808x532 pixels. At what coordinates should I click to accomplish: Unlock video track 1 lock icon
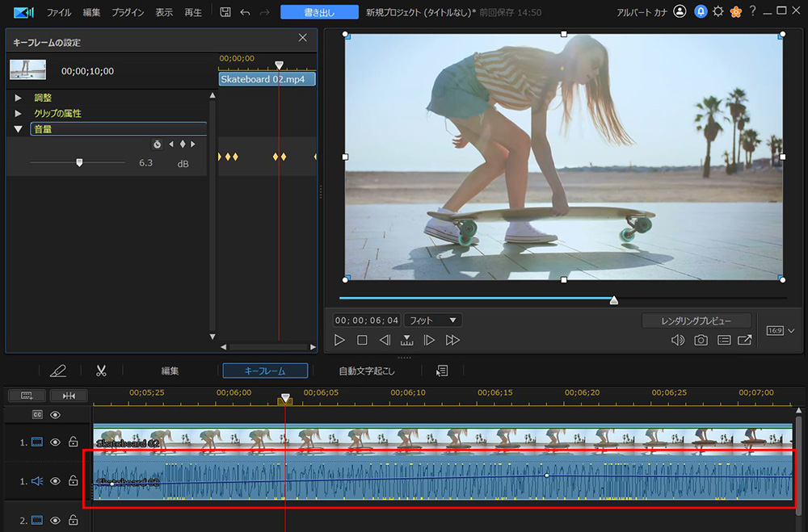click(73, 442)
